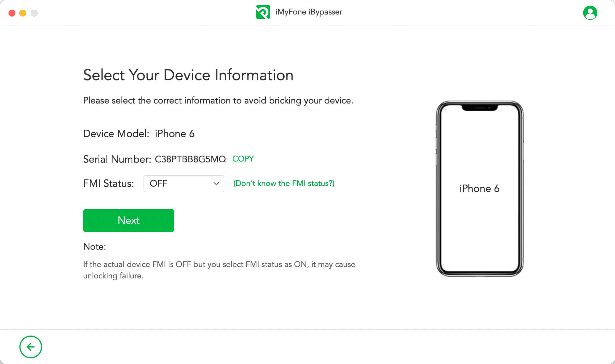Click Don't know the FMI status link
615x364 pixels.
click(284, 183)
